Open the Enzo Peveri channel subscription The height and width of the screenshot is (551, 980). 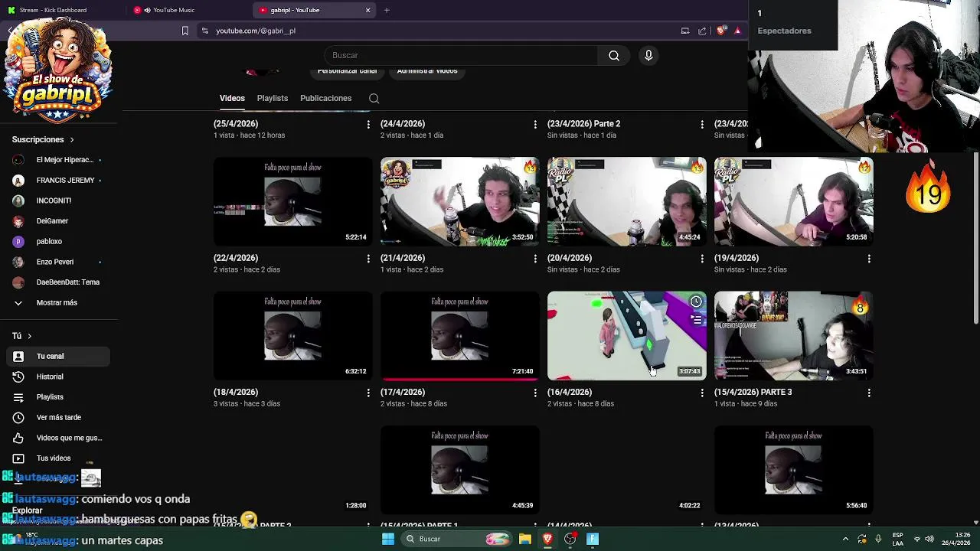click(58, 262)
